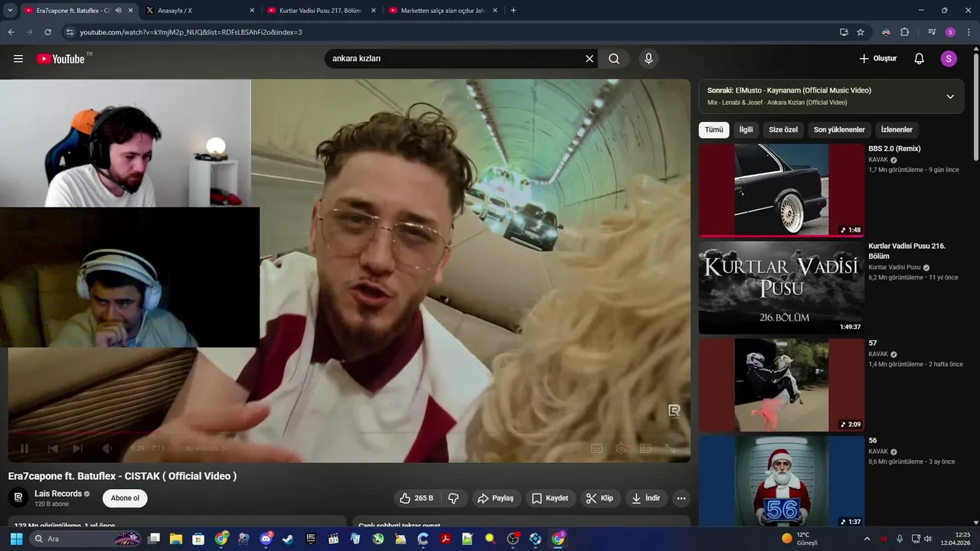Select the Tümü filter chip
The width and height of the screenshot is (980, 551).
tap(714, 130)
